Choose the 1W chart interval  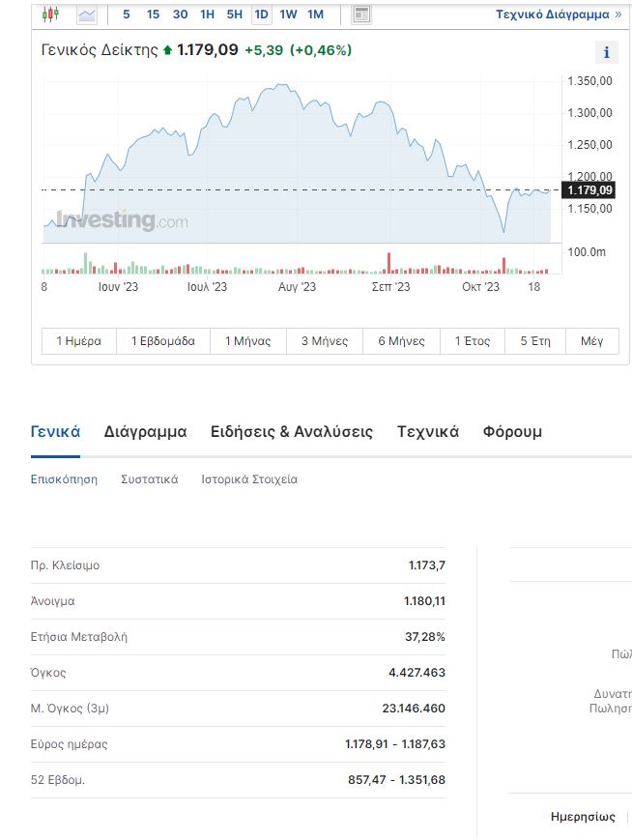coord(288,14)
